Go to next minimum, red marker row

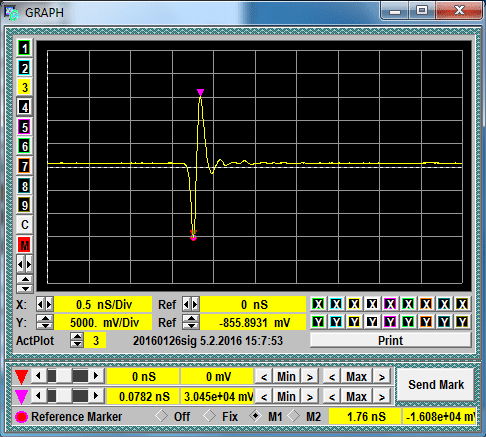(310, 377)
